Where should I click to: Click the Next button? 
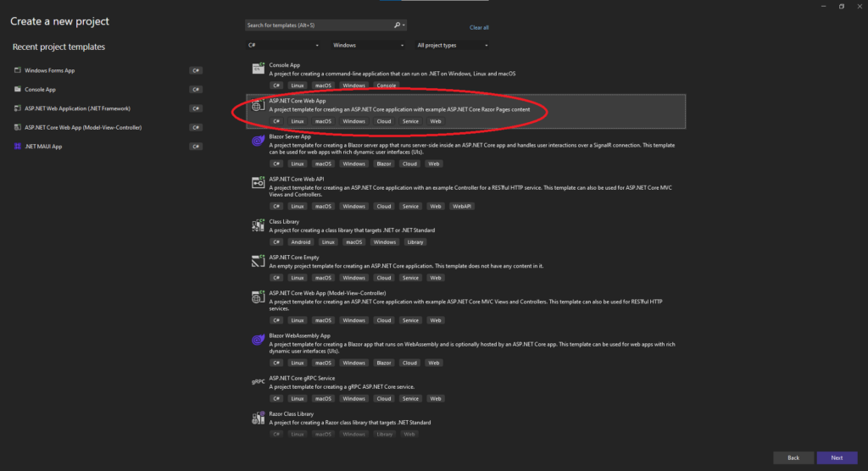[x=837, y=457]
